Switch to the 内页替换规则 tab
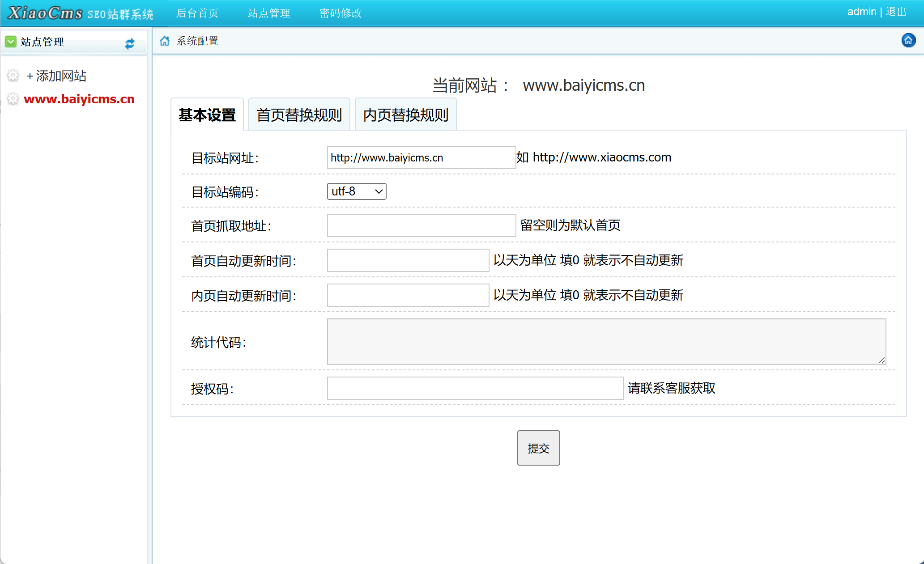Viewport: 924px width, 564px height. [x=406, y=114]
